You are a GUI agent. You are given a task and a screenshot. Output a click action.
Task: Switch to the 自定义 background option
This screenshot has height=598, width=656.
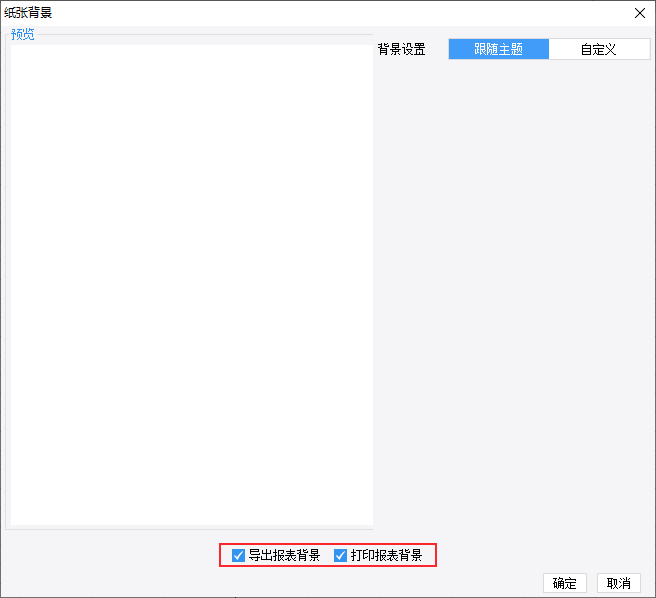point(599,49)
